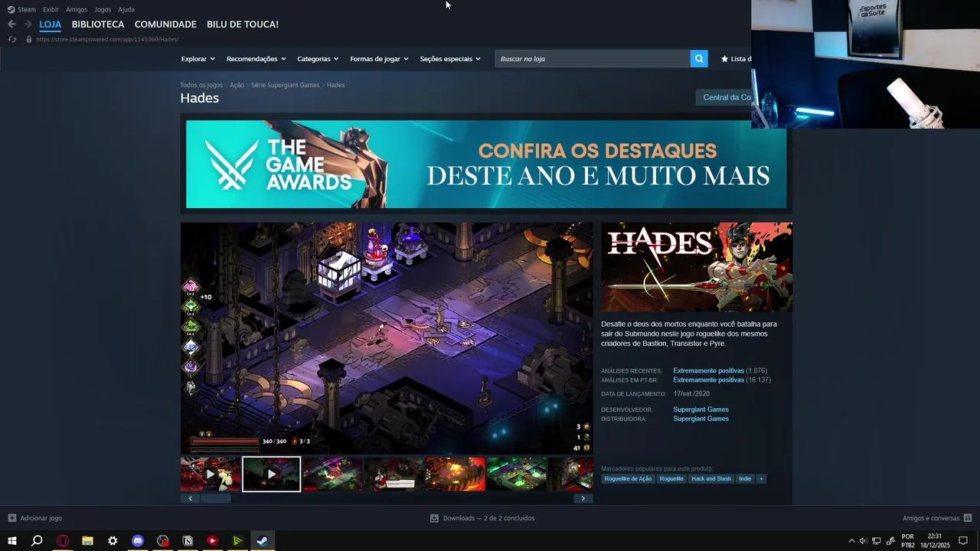Select the green dungeon screenshot thumbnail
The height and width of the screenshot is (551, 980).
[517, 474]
